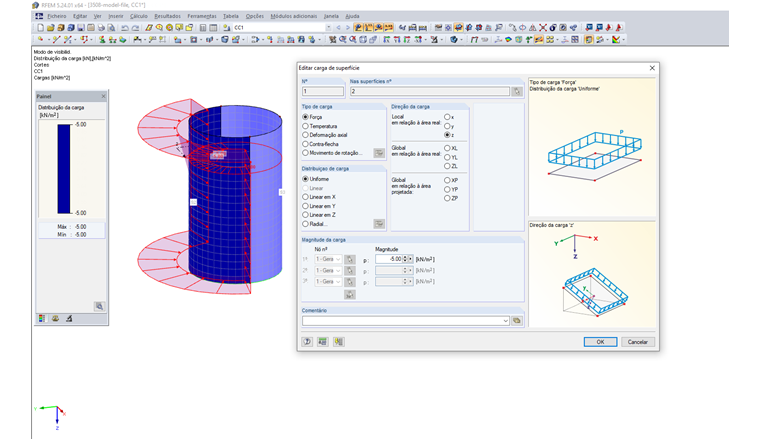
Task: Open the Editar menu
Action: coord(80,16)
